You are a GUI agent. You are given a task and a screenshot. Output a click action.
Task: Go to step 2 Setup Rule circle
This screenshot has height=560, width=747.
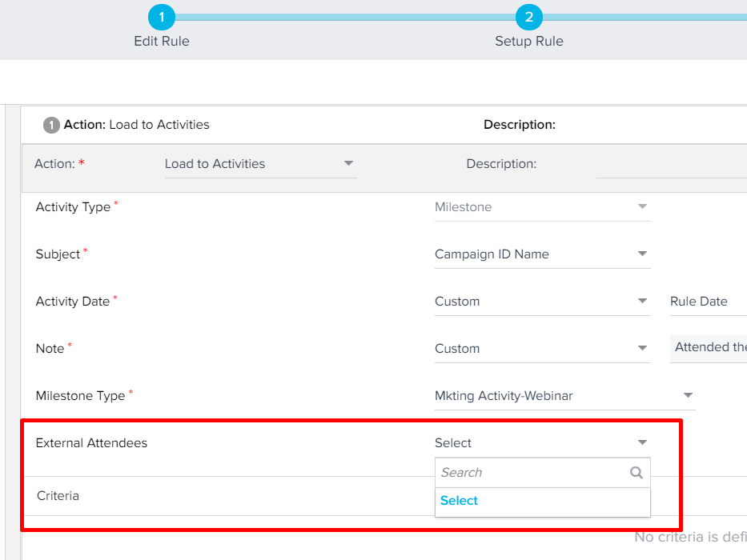coord(528,17)
